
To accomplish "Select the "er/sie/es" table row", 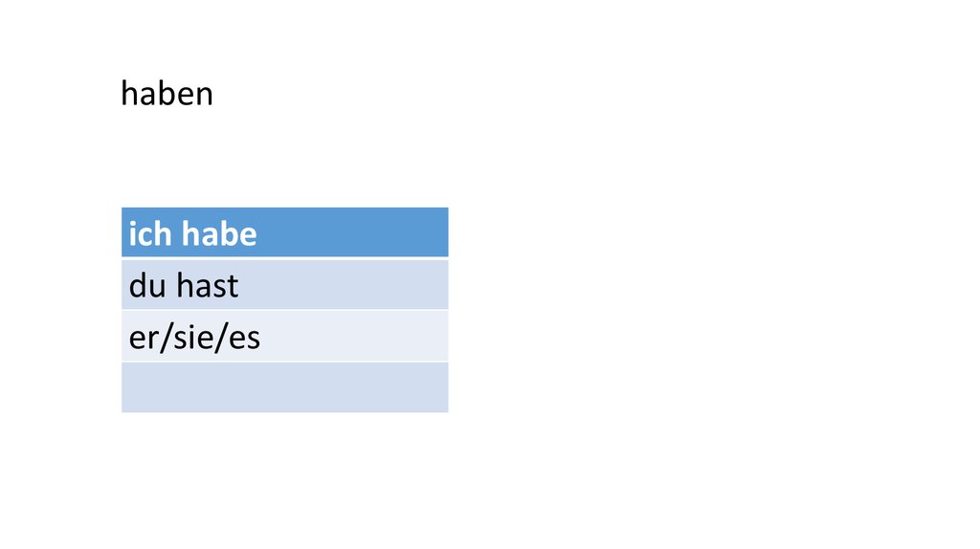I will point(284,337).
